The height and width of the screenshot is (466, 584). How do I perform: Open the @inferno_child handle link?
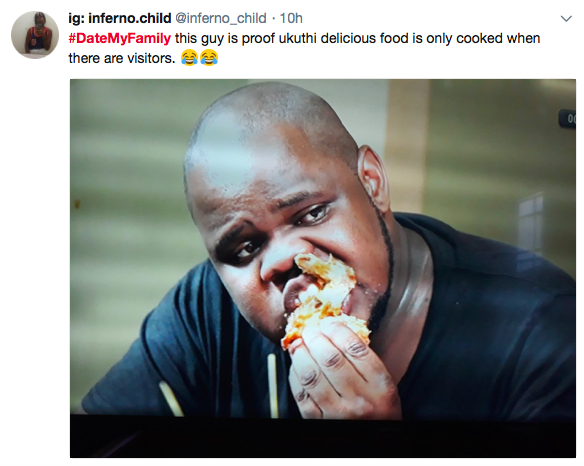pos(221,18)
